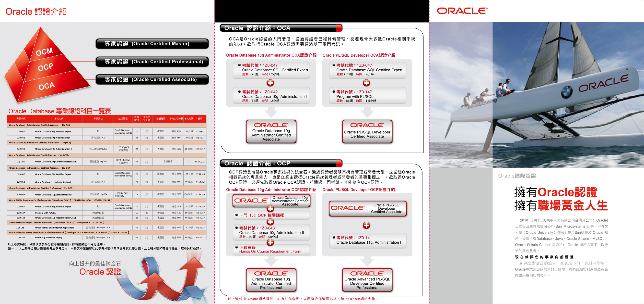Click the sailboat racing photo
This screenshot has height=304, width=644.
coord(537,95)
